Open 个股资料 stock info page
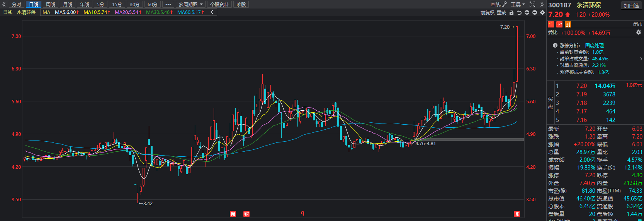Image resolution: width=644 pixels, height=221 pixels. (219, 4)
